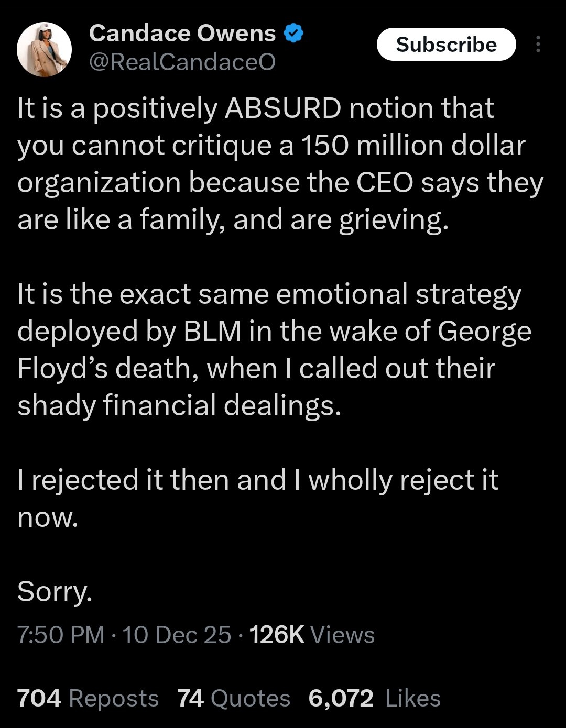Click the 10 Dec 25 date
The height and width of the screenshot is (728, 566).
(177, 635)
